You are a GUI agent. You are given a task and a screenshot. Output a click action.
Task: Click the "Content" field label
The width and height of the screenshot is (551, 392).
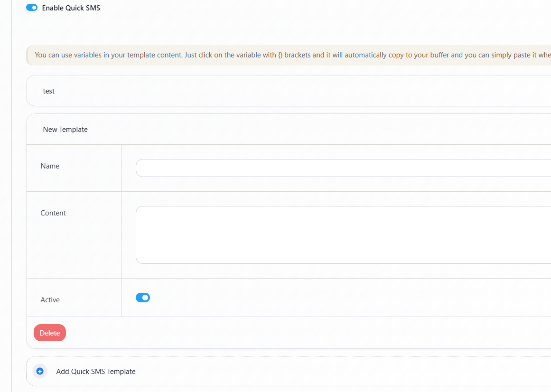pos(53,213)
